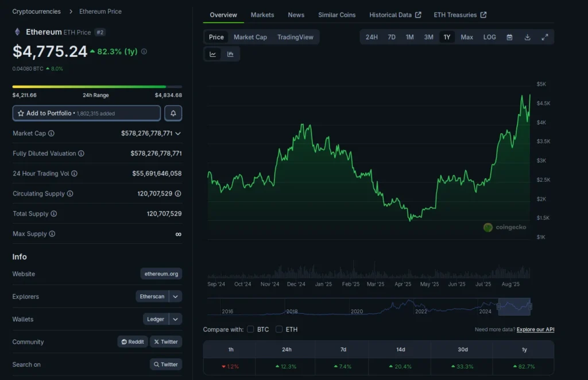The height and width of the screenshot is (380, 588).
Task: Expand the Wallets dropdown arrow
Action: [176, 319]
